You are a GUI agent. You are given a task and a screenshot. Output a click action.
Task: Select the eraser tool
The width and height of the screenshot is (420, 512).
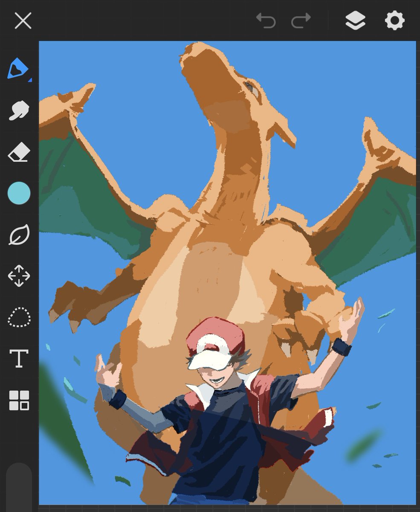[x=19, y=152]
